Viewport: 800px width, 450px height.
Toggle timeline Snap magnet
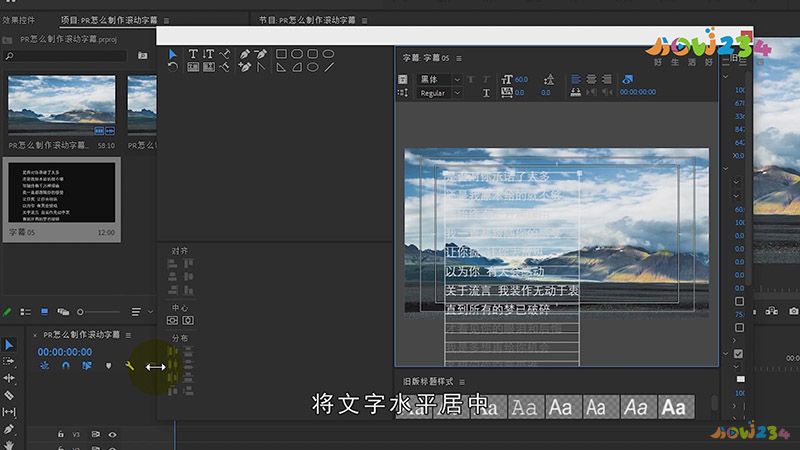[66, 366]
